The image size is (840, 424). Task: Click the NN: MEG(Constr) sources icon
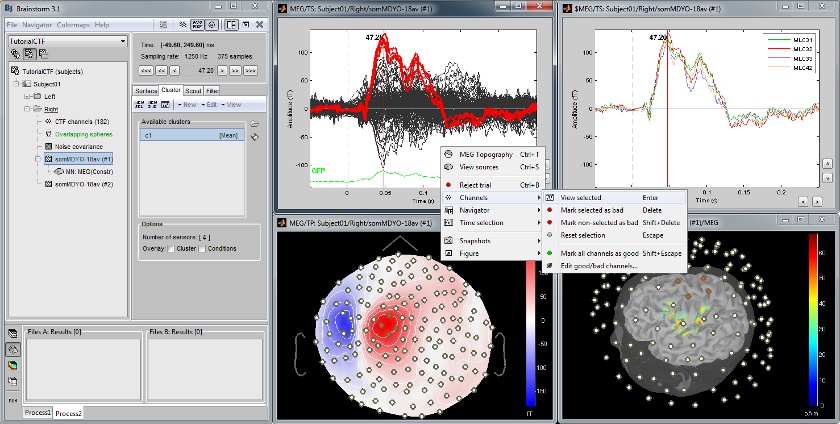coord(59,171)
